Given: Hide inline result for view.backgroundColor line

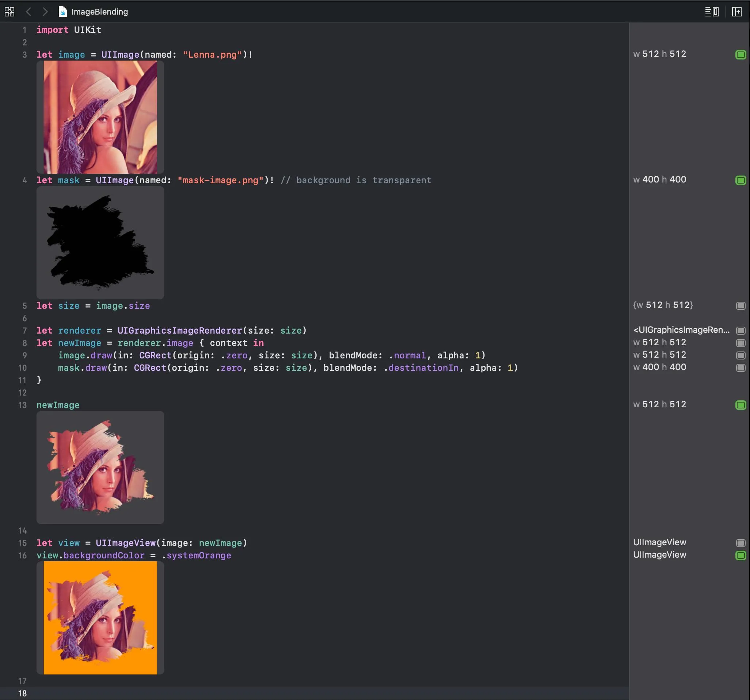Looking at the screenshot, I should (741, 555).
